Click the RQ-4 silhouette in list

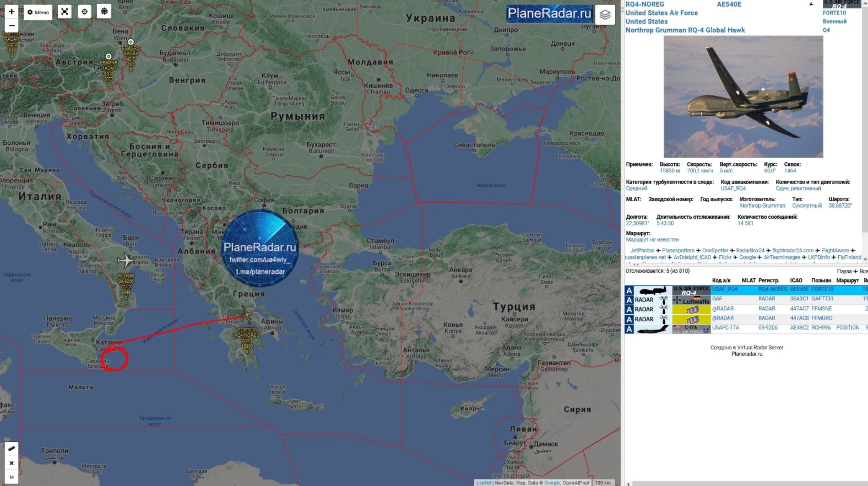coord(653,290)
